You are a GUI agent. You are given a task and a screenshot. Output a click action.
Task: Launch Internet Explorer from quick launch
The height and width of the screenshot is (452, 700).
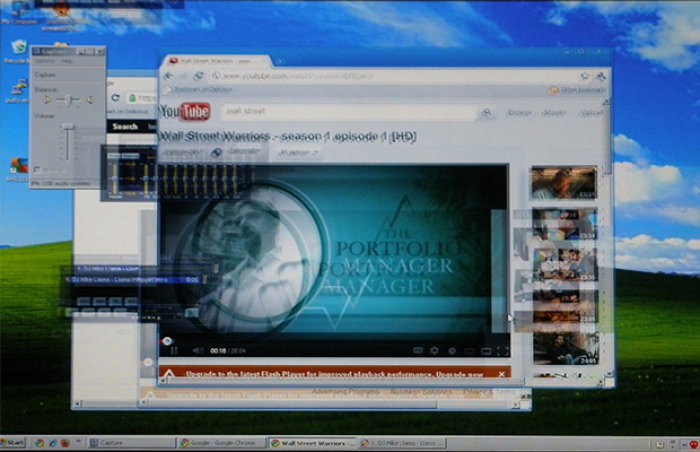point(53,443)
